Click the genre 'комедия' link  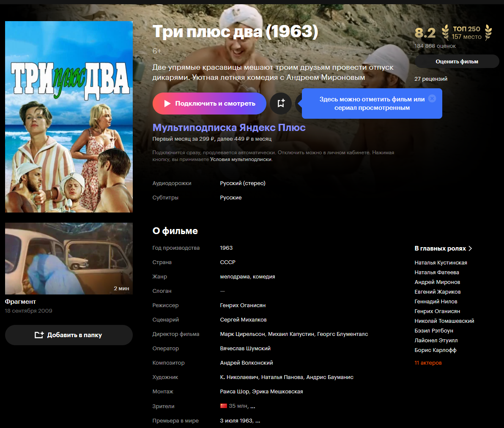264,276
